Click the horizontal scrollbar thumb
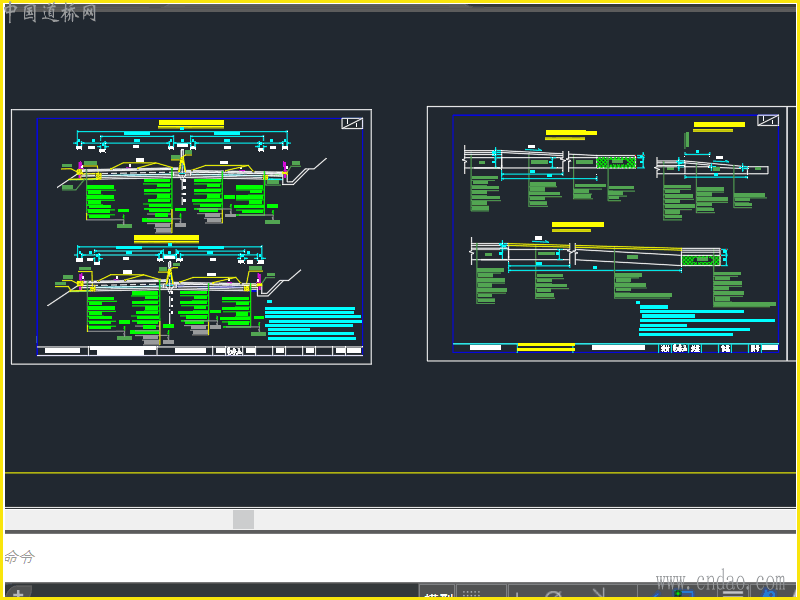The image size is (800, 600). (x=243, y=519)
